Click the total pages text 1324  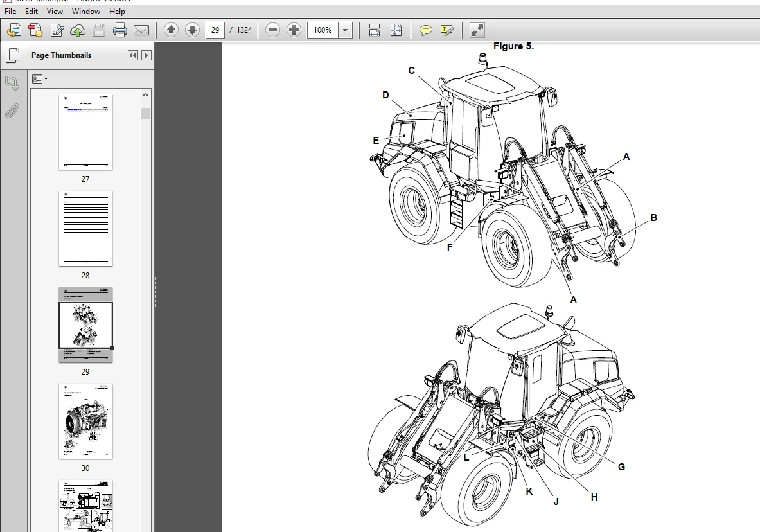click(x=244, y=30)
